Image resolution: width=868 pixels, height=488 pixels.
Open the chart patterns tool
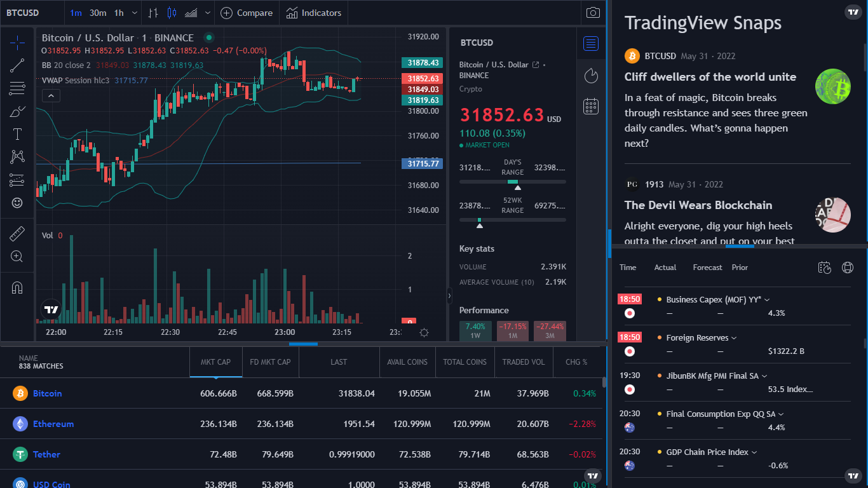(17, 157)
